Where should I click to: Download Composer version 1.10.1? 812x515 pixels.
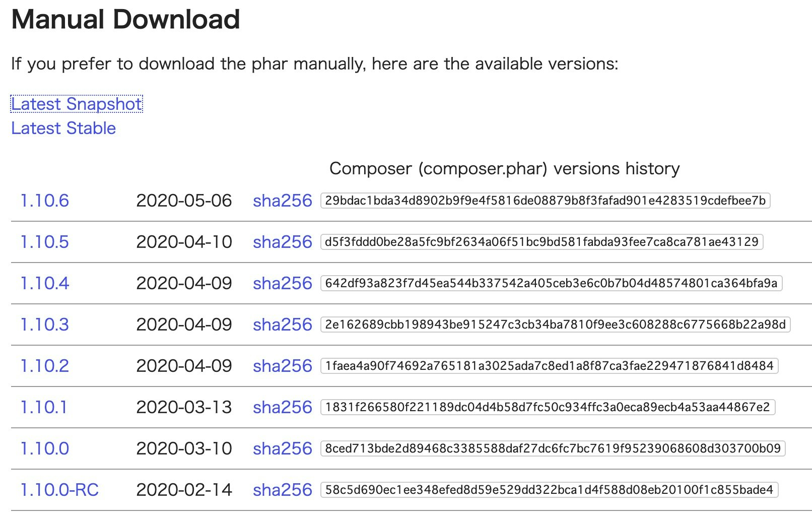(43, 407)
